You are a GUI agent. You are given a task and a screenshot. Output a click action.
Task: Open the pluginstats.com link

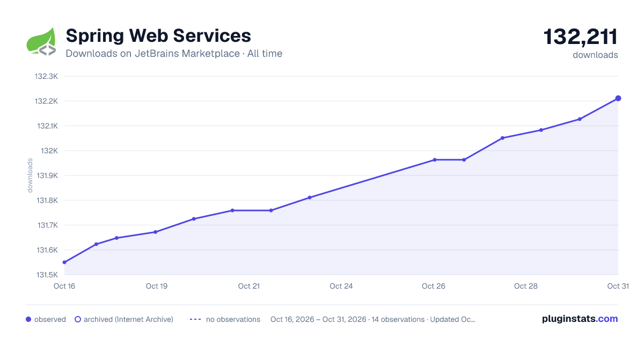pyautogui.click(x=580, y=319)
